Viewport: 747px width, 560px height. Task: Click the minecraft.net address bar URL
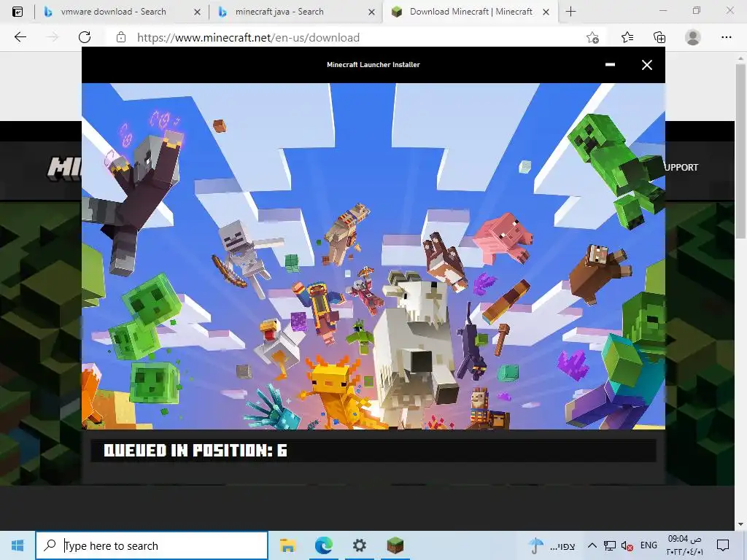tap(248, 38)
